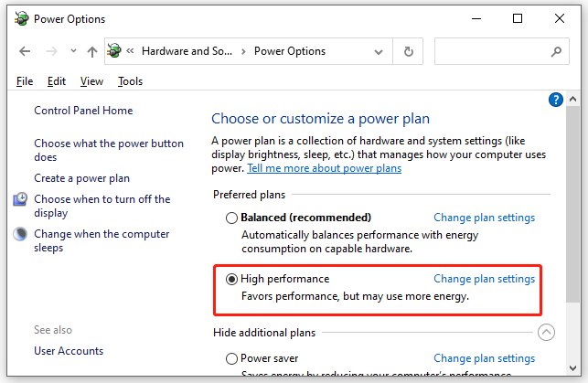
Task: Open the recent locations dropdown arrow
Action: (x=73, y=51)
